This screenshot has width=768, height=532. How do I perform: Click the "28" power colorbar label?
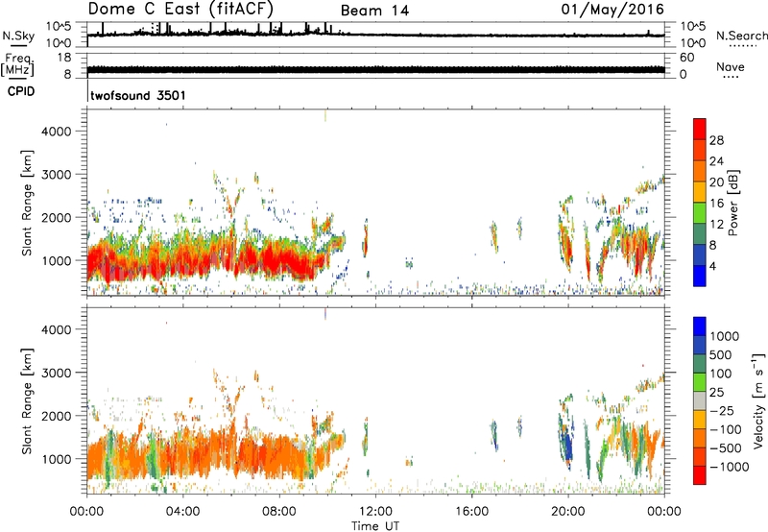716,140
